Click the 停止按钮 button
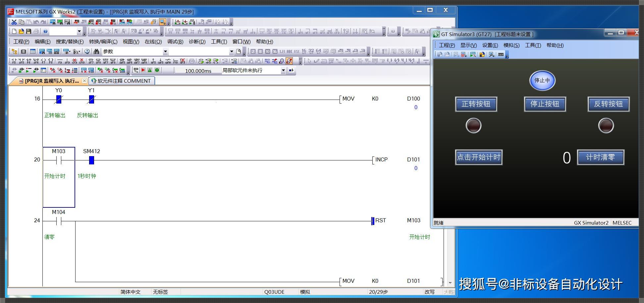The width and height of the screenshot is (644, 303). [545, 104]
